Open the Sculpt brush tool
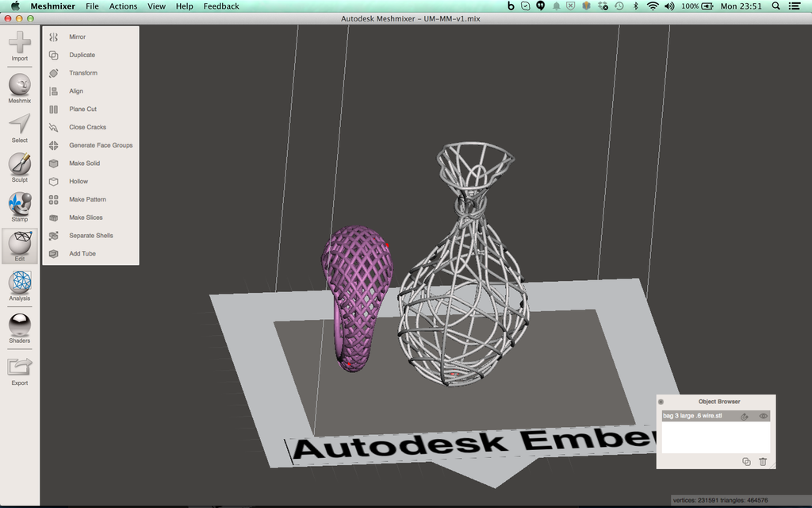The height and width of the screenshot is (508, 812). point(20,168)
